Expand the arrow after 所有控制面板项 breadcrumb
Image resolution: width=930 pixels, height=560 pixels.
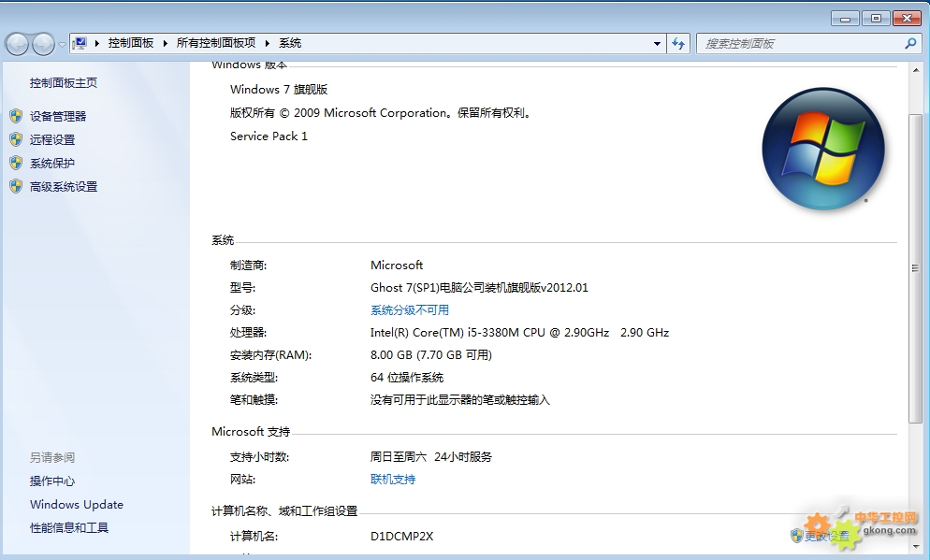tap(267, 43)
